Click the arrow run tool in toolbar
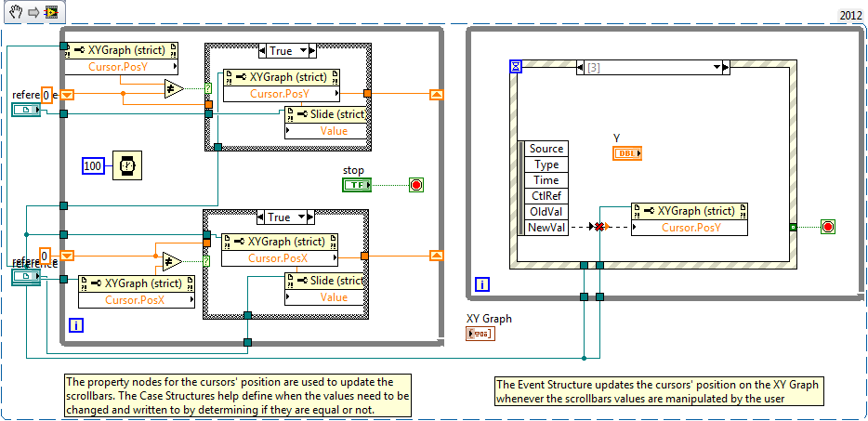The width and height of the screenshot is (868, 421). (x=33, y=13)
